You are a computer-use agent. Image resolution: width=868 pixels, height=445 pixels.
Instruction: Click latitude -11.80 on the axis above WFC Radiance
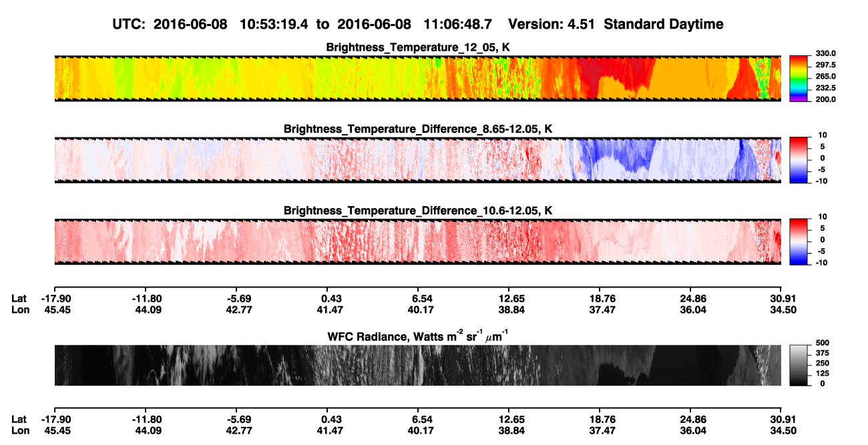[145, 298]
